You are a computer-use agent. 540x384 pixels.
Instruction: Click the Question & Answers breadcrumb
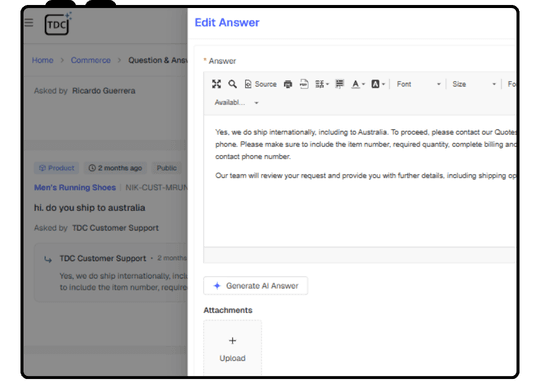158,60
